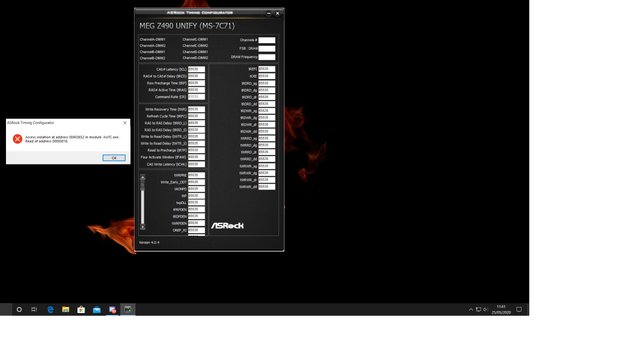640x360 pixels.
Task: Click the scroll down arrow in the timings list
Action: click(142, 227)
